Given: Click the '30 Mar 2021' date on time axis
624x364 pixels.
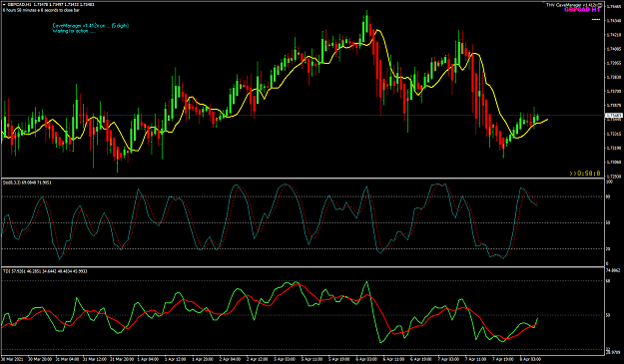Looking at the screenshot, I should (12, 359).
